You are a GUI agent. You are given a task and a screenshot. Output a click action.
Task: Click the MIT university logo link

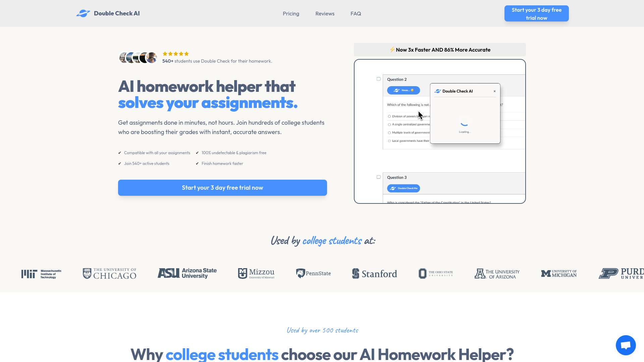pyautogui.click(x=41, y=273)
